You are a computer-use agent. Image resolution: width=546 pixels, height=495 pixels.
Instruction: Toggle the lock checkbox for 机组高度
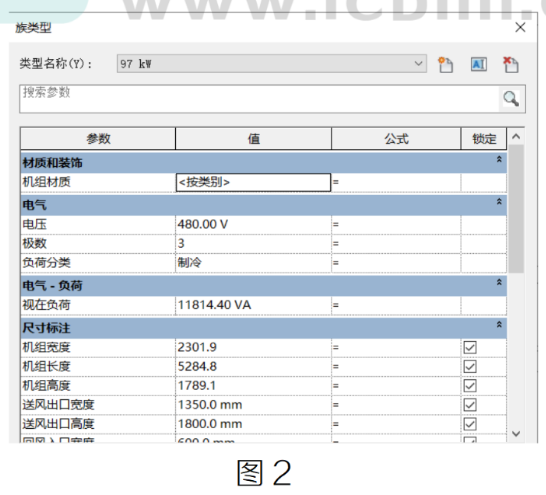click(470, 386)
